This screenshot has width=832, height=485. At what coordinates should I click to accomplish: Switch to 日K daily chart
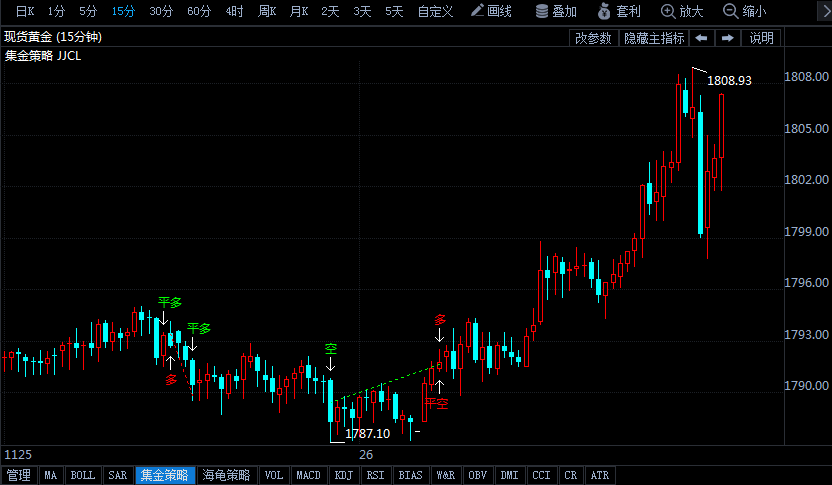point(25,11)
